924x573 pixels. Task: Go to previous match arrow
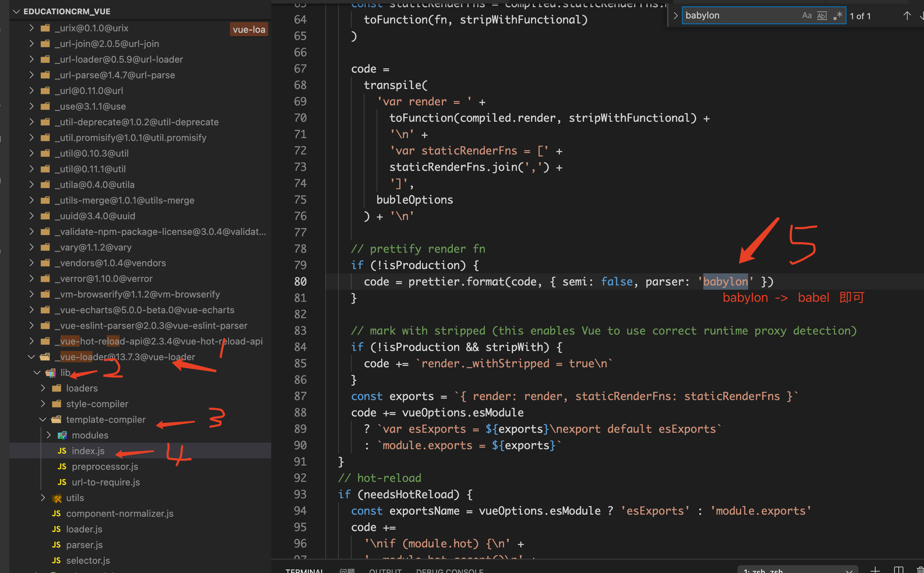907,16
